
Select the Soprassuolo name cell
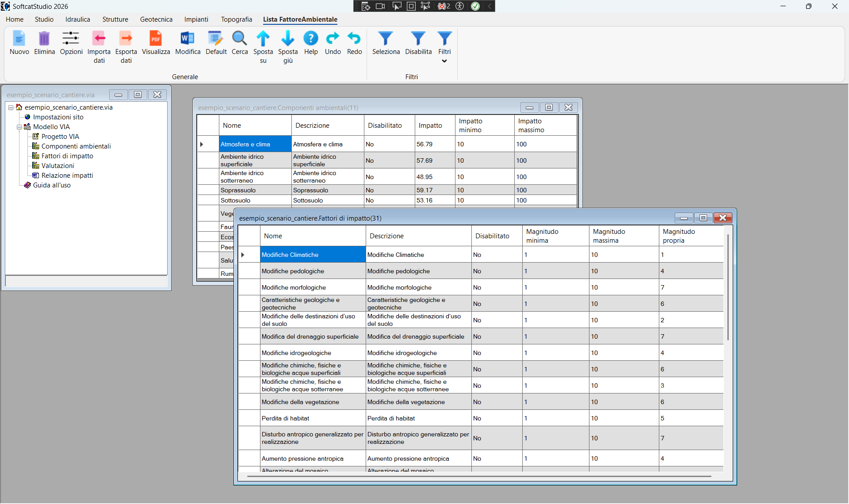(x=255, y=190)
